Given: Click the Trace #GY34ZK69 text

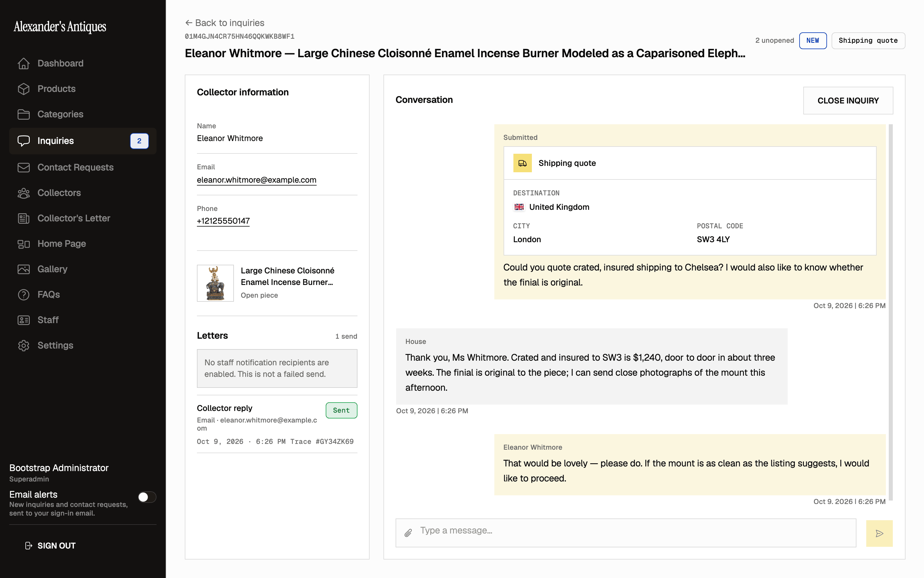Looking at the screenshot, I should 322,442.
